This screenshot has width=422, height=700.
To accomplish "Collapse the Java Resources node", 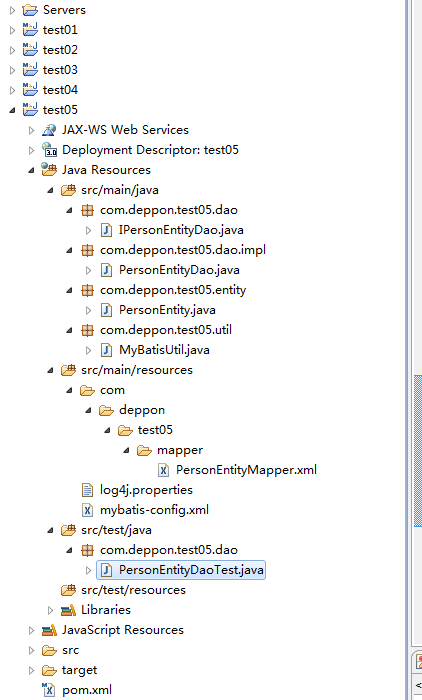I will (31, 170).
